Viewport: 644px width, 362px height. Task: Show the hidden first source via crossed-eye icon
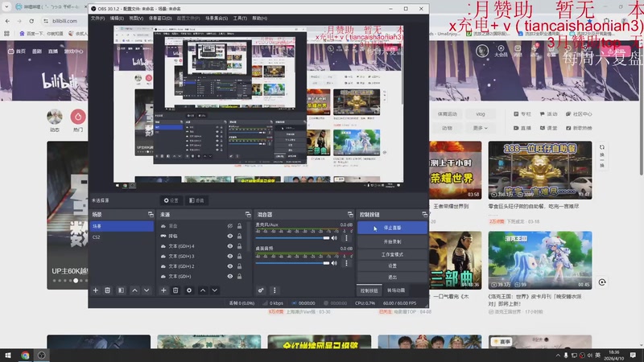(x=230, y=226)
